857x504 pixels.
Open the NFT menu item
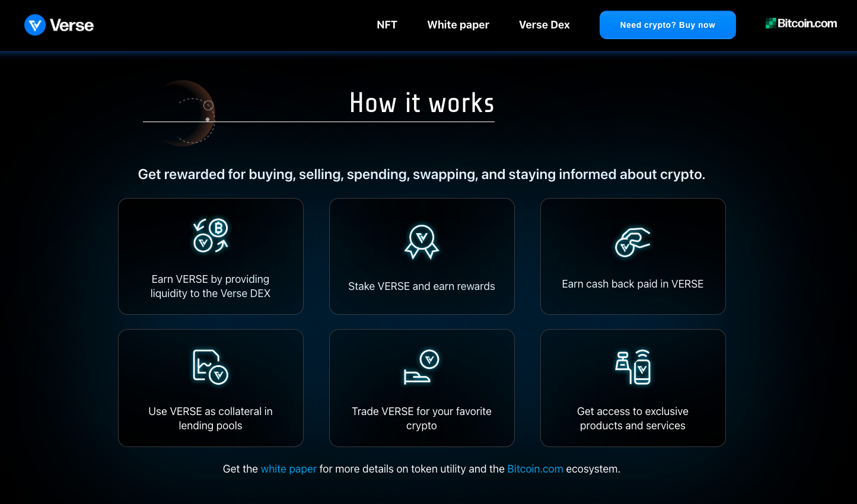click(x=387, y=25)
